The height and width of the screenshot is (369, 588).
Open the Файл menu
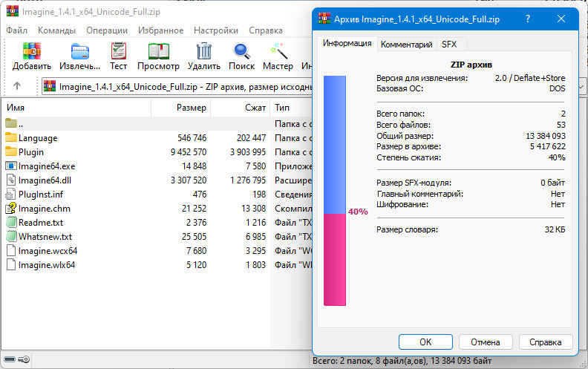[16, 30]
